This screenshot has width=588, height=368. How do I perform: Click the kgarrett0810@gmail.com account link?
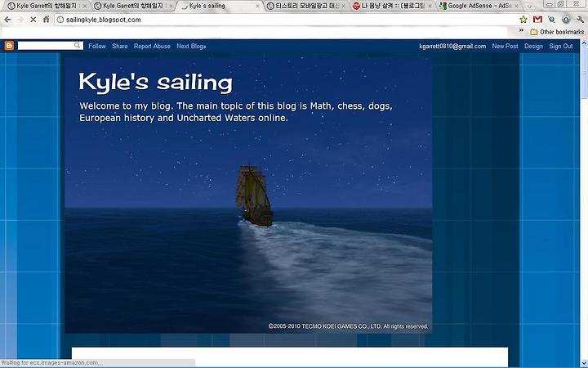(x=452, y=46)
